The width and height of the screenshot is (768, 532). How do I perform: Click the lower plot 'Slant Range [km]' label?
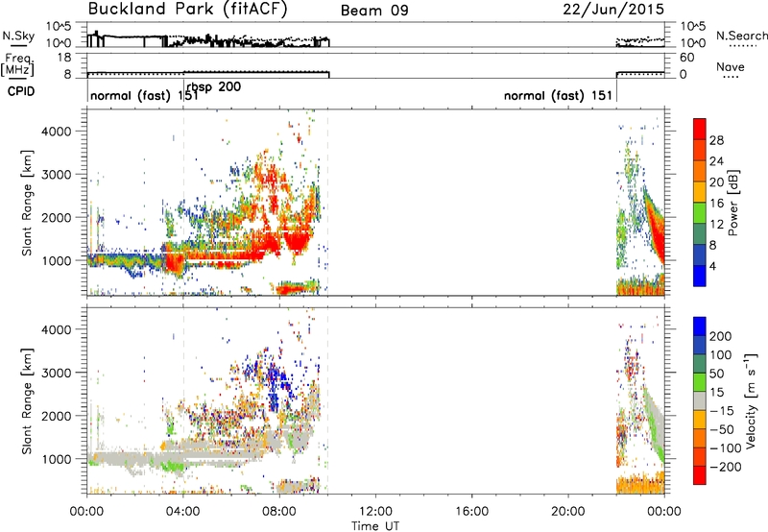coord(27,400)
